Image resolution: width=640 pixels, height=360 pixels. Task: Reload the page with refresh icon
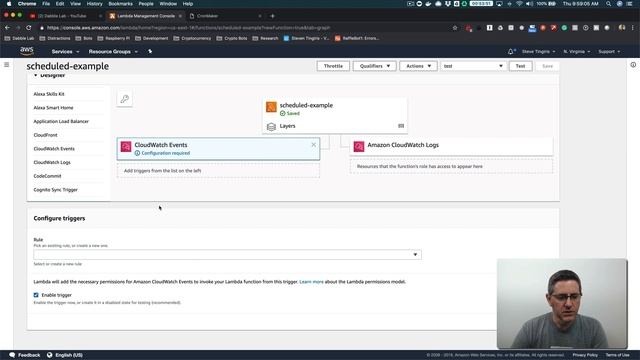click(x=29, y=28)
